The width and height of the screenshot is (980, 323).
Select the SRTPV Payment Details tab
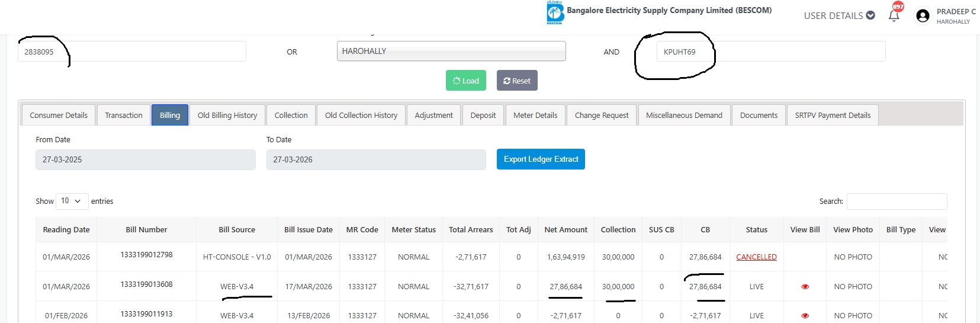point(832,116)
